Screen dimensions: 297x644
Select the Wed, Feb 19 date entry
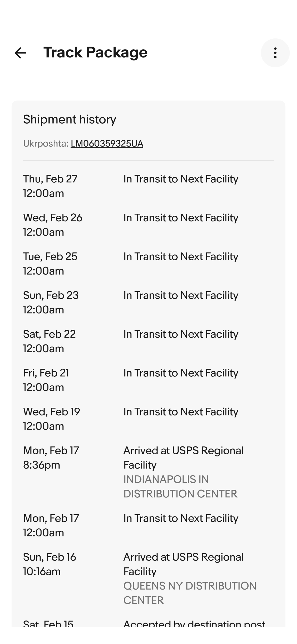tap(52, 418)
